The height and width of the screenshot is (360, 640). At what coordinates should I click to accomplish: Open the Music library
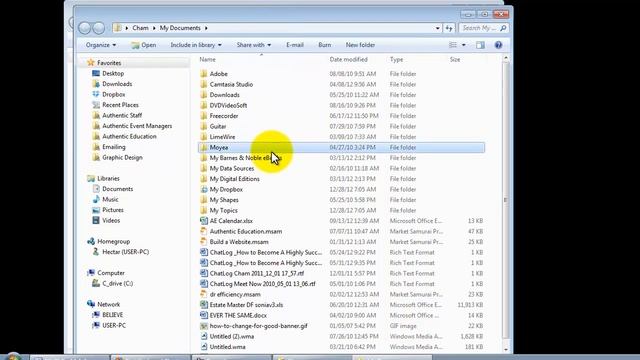tap(110, 200)
